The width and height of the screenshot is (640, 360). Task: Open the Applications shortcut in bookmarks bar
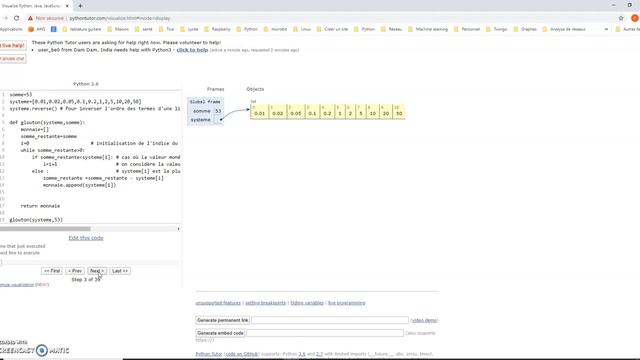pos(11,29)
